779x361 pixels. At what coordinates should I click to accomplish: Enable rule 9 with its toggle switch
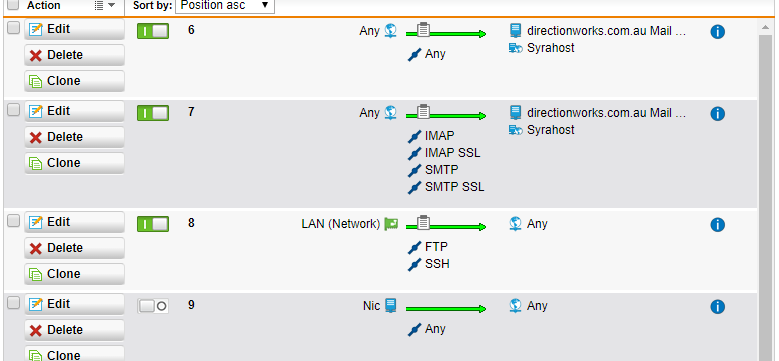pos(153,306)
